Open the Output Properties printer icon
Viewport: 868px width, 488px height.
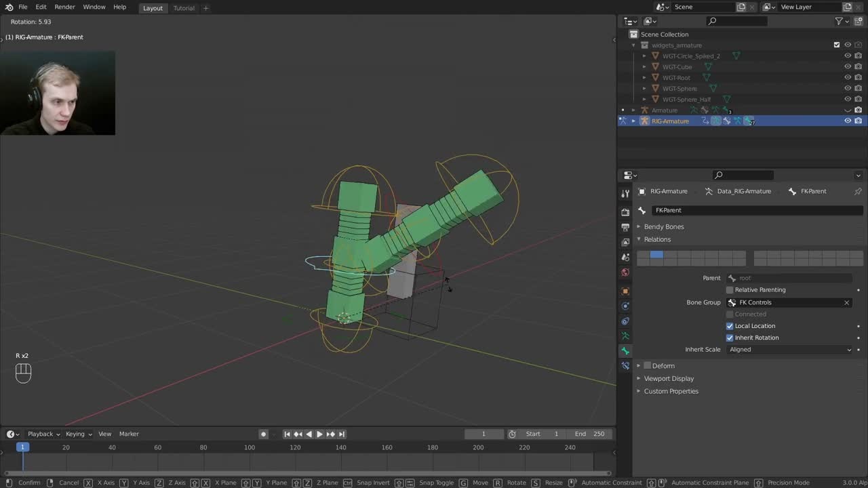(625, 226)
